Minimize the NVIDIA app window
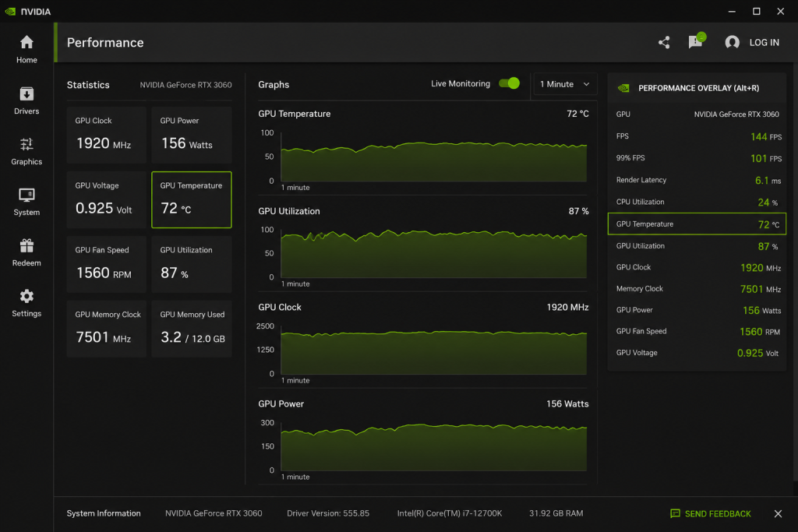This screenshot has height=532, width=798. [x=732, y=11]
